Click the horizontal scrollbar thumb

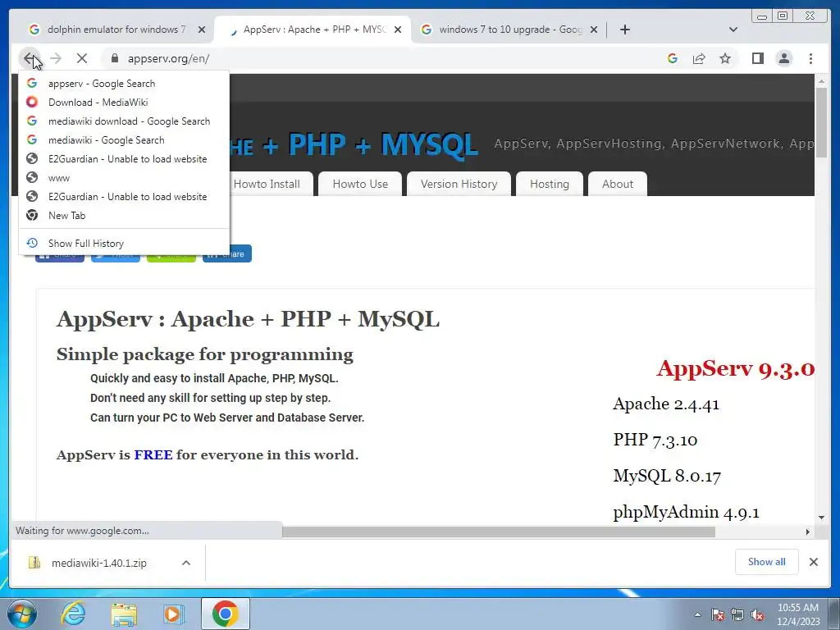(498, 532)
